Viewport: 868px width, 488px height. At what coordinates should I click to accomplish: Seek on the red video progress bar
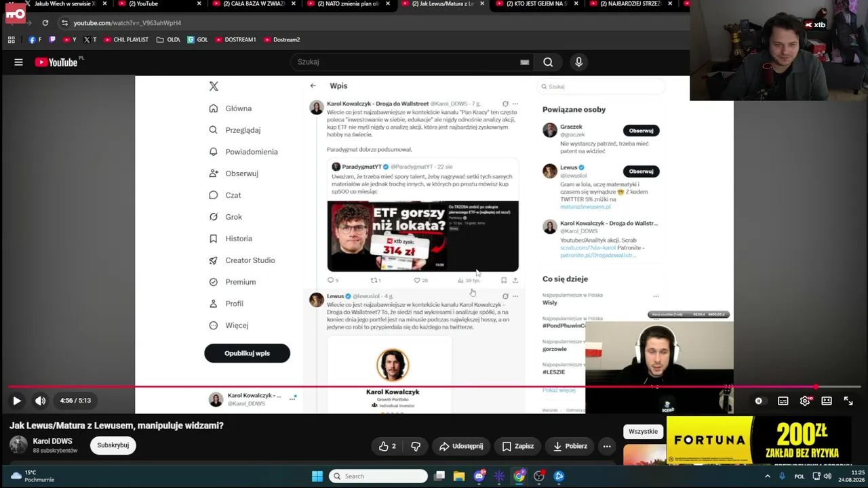[434, 388]
